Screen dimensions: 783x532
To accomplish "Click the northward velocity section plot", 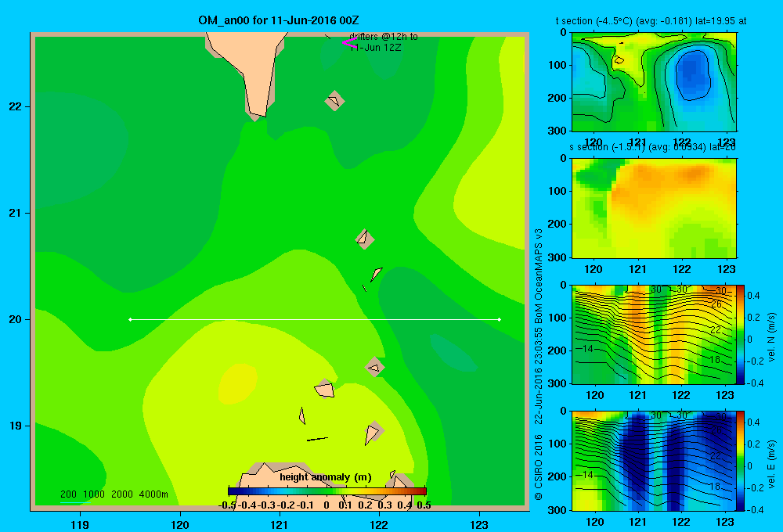I will point(654,334).
